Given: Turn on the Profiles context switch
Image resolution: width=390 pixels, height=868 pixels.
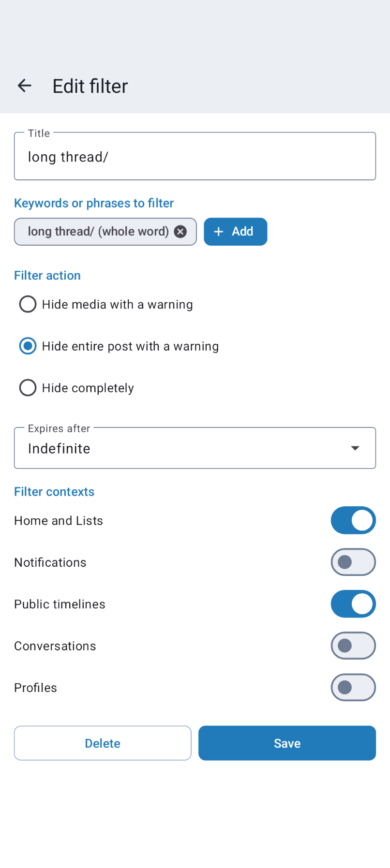Looking at the screenshot, I should pos(353,687).
